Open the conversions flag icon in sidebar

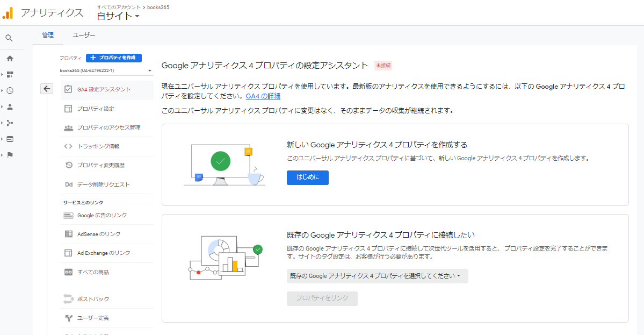click(x=10, y=155)
